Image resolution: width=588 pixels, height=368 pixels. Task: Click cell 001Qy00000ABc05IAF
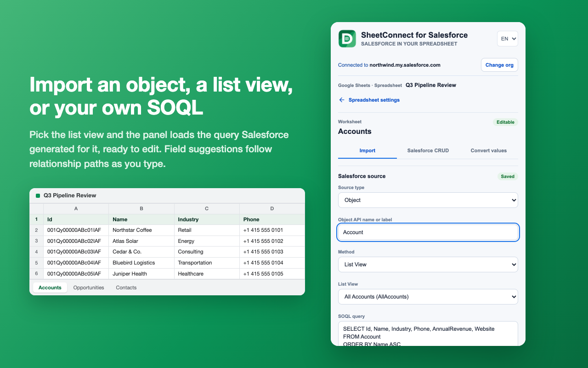point(76,274)
